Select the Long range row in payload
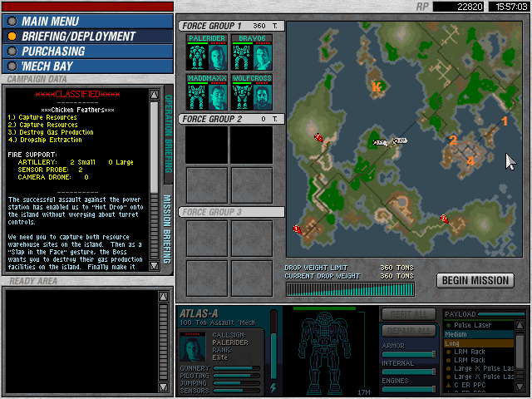This screenshot has width=532, height=399. [x=479, y=343]
